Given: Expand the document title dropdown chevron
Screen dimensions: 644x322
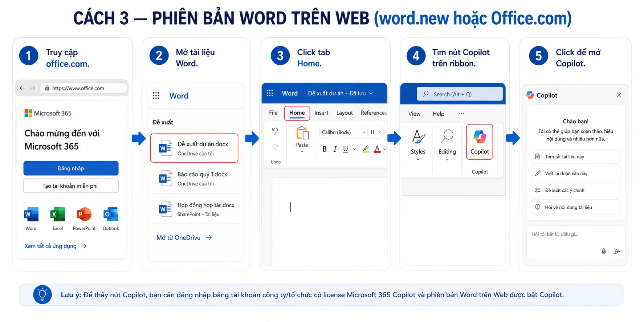Looking at the screenshot, I should tap(371, 94).
